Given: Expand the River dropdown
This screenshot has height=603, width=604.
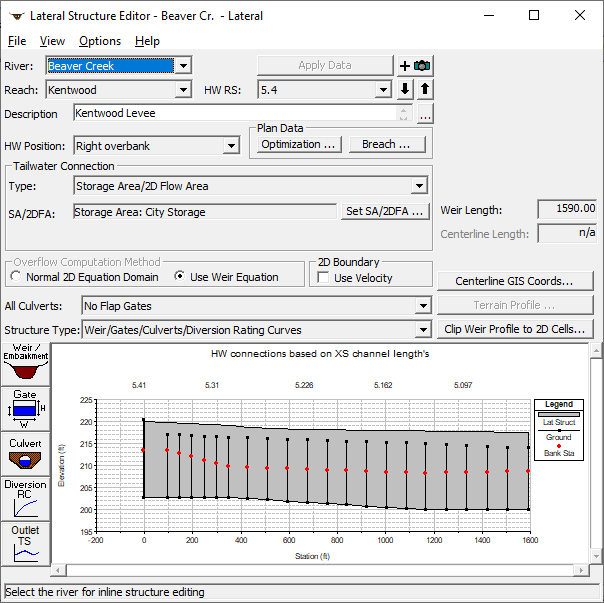Looking at the screenshot, I should point(182,66).
